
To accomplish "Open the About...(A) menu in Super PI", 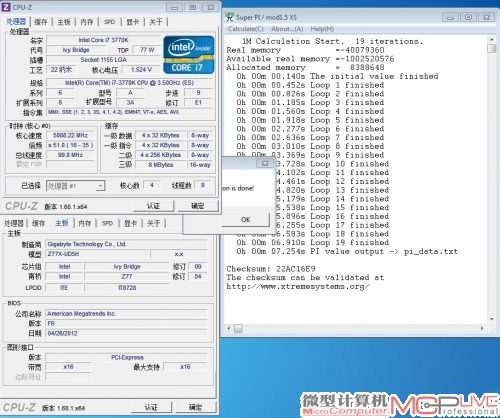I will [x=287, y=29].
